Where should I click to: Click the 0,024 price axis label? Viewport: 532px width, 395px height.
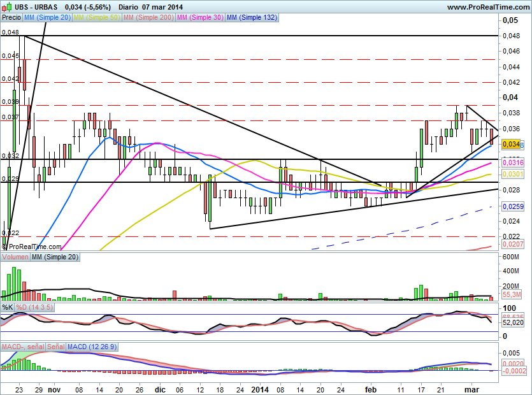512,221
